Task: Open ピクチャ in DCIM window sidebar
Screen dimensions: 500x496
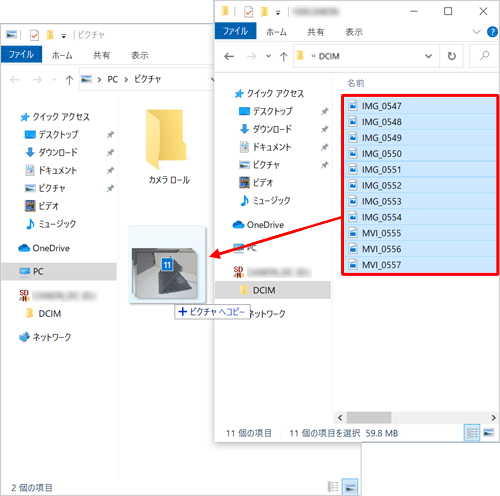Action: click(260, 165)
